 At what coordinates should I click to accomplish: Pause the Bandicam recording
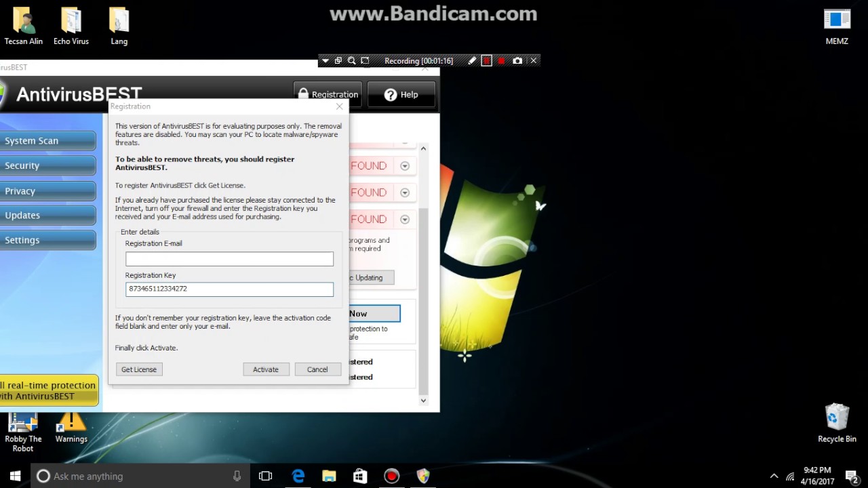coord(486,61)
